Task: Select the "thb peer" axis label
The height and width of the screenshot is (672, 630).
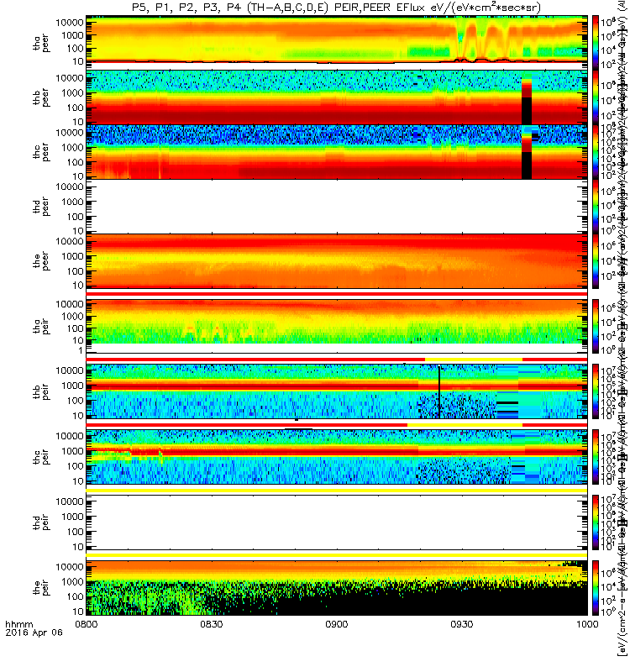Action: [41, 98]
